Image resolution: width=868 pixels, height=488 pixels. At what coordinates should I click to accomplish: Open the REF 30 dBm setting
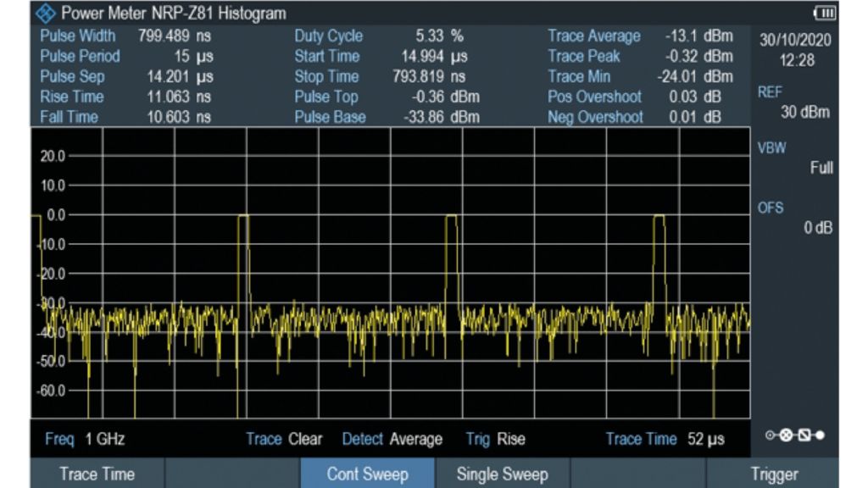(795, 103)
